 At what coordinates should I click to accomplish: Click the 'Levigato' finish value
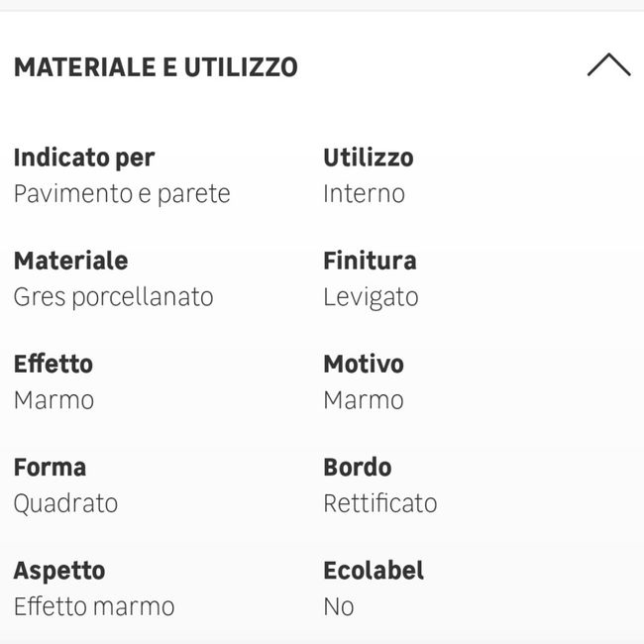tap(371, 296)
